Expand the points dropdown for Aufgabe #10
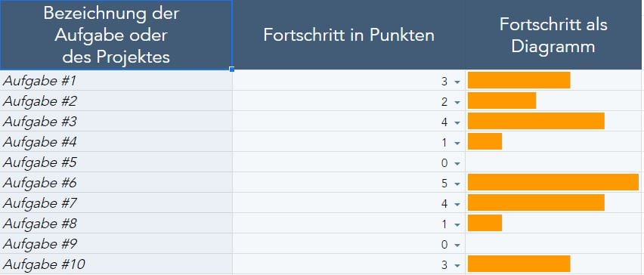The height and width of the screenshot is (275, 644). click(457, 266)
